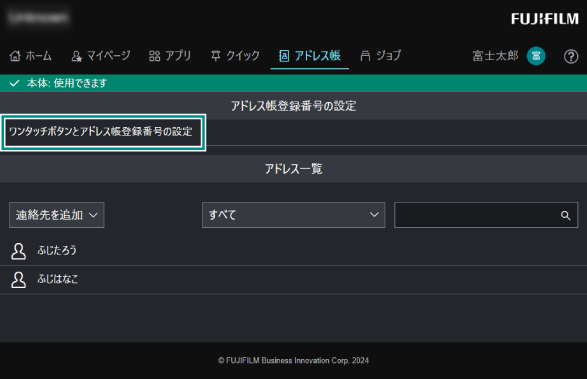Click the アドレス帳登録番号の設定 section header

point(294,106)
